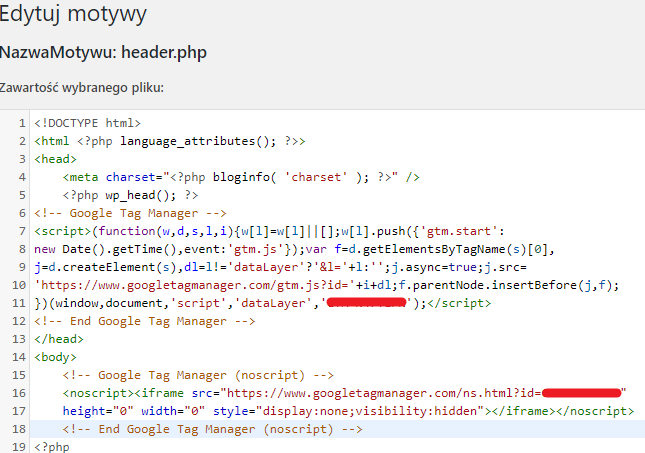Viewport: 645px width, 453px height.
Task: Click the ns.html iframe src URL
Action: coord(380,393)
